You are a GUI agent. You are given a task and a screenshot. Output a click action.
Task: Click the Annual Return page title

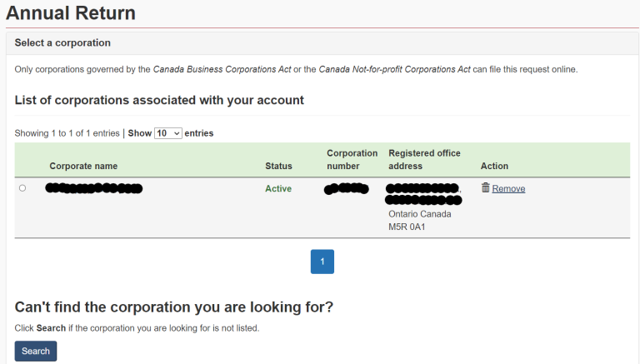coord(71,13)
